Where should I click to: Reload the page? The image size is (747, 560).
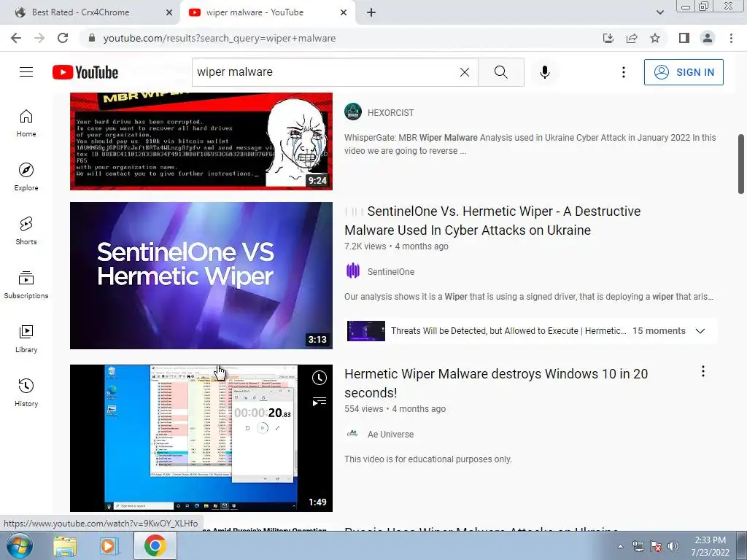(x=63, y=38)
